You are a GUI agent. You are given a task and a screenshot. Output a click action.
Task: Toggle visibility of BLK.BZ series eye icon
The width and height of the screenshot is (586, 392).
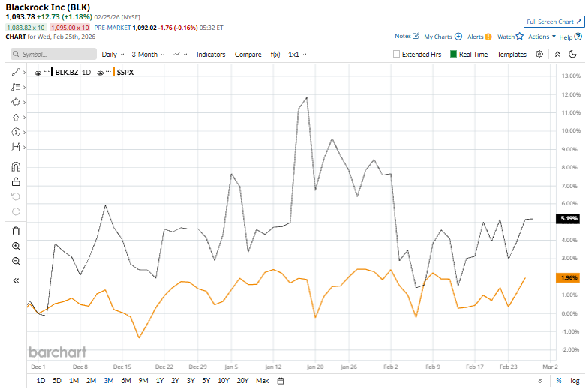click(38, 73)
